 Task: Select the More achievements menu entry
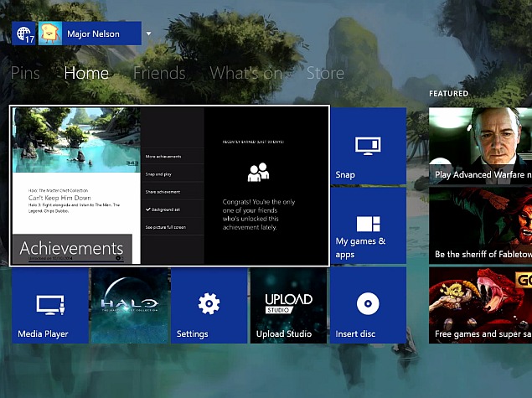point(173,157)
